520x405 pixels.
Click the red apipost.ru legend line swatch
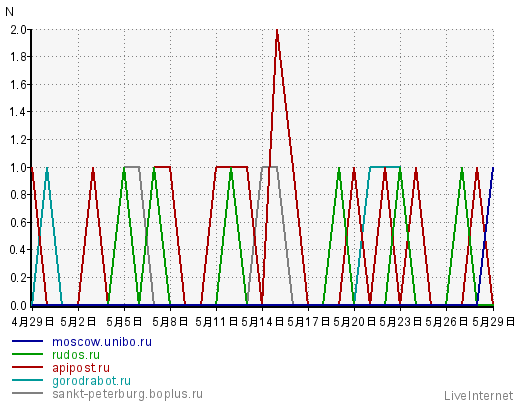(27, 367)
